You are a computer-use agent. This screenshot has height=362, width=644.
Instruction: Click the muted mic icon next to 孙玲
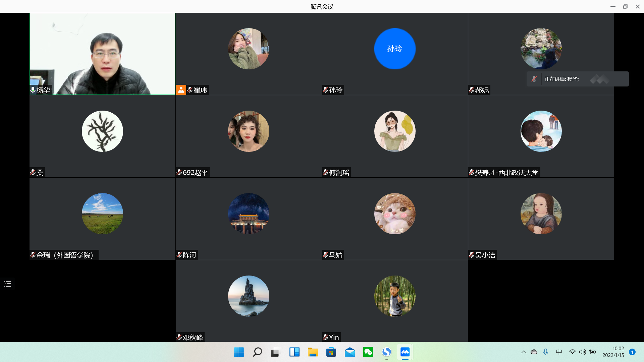click(325, 90)
